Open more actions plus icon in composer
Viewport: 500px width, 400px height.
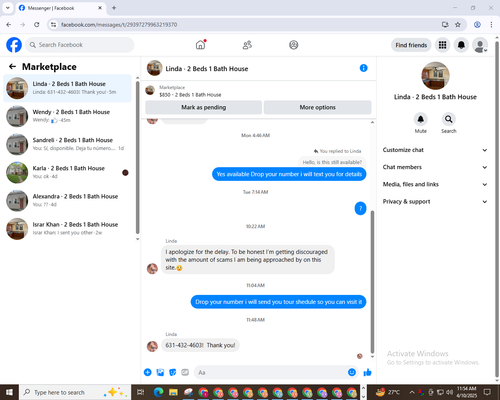click(x=148, y=372)
